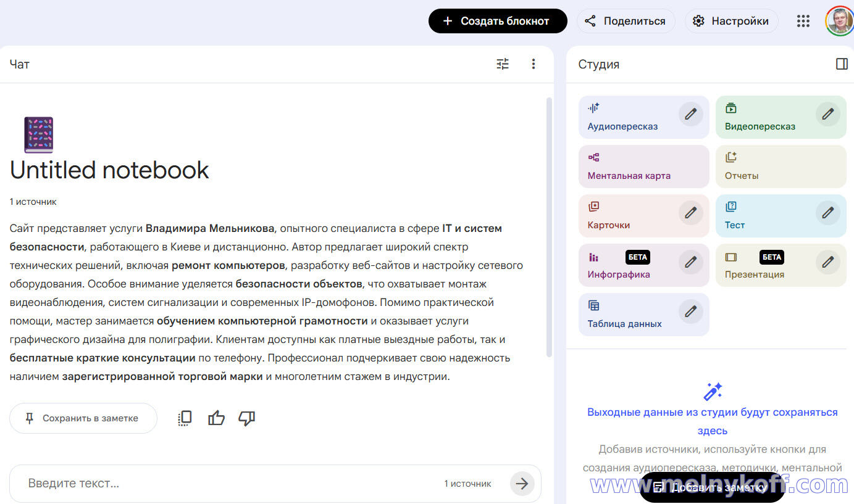Collapse the Студия side panel

point(841,64)
